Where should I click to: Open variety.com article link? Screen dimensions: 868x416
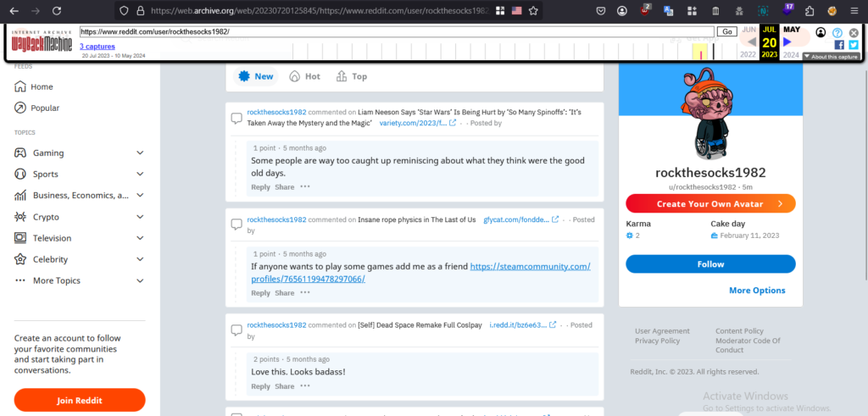click(x=418, y=123)
